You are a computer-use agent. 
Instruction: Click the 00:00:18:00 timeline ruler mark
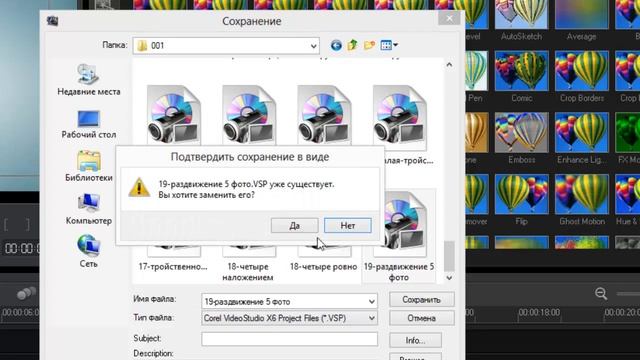tap(539, 312)
